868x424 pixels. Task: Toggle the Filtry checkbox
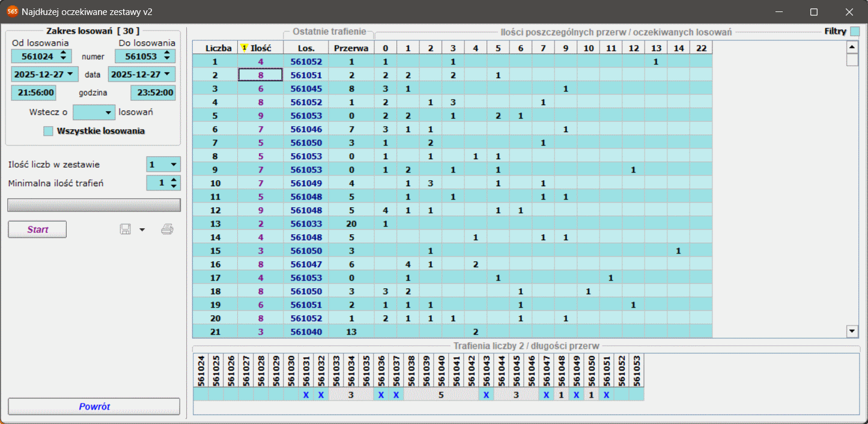tap(855, 31)
